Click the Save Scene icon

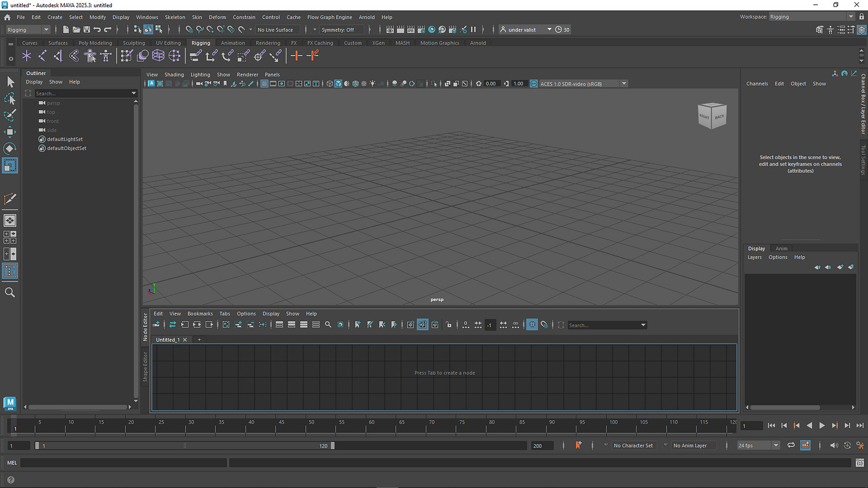click(x=86, y=30)
